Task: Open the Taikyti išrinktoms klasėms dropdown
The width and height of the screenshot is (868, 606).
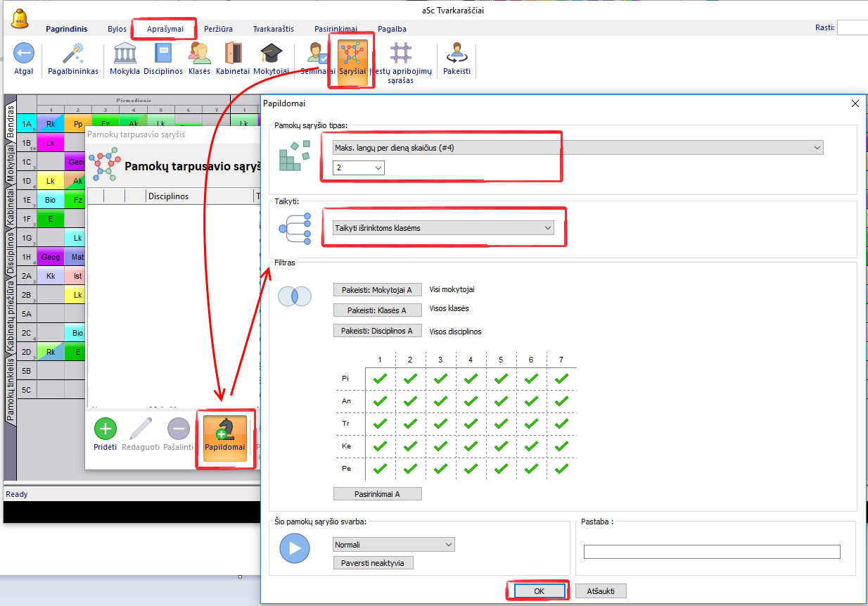Action: [548, 228]
